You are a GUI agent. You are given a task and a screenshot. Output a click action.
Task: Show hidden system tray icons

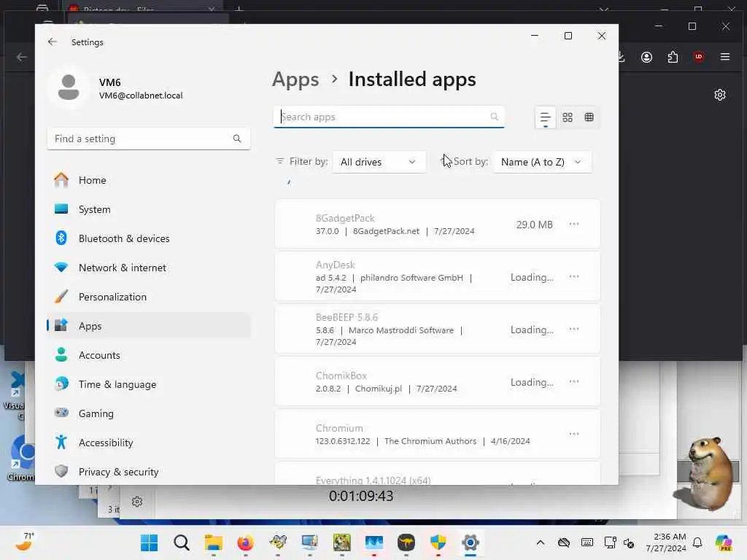point(541,542)
